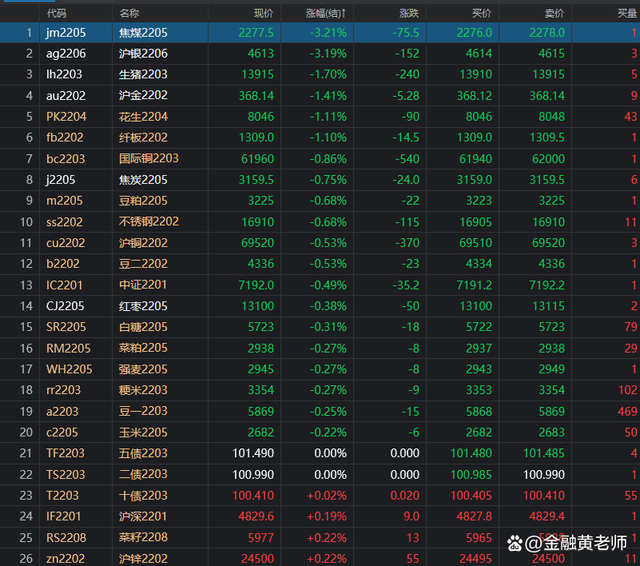Screen dimensions: 640x566
Task: Select the 买价 column header
Action: (x=481, y=13)
